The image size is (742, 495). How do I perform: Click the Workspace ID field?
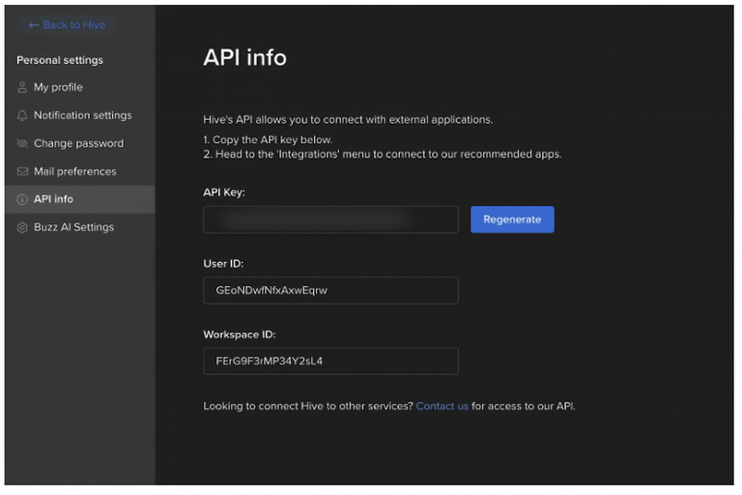(331, 361)
